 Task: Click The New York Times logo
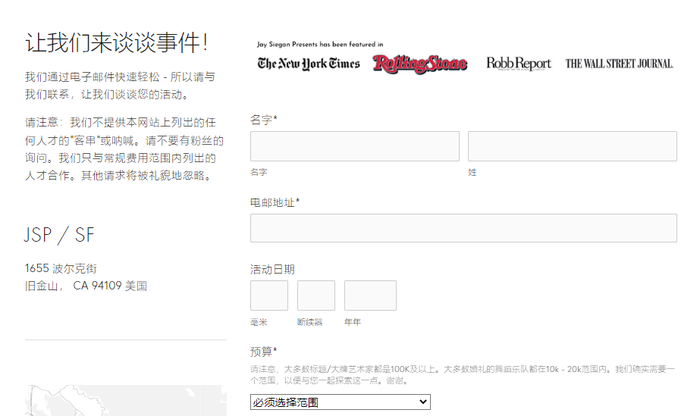pyautogui.click(x=308, y=64)
